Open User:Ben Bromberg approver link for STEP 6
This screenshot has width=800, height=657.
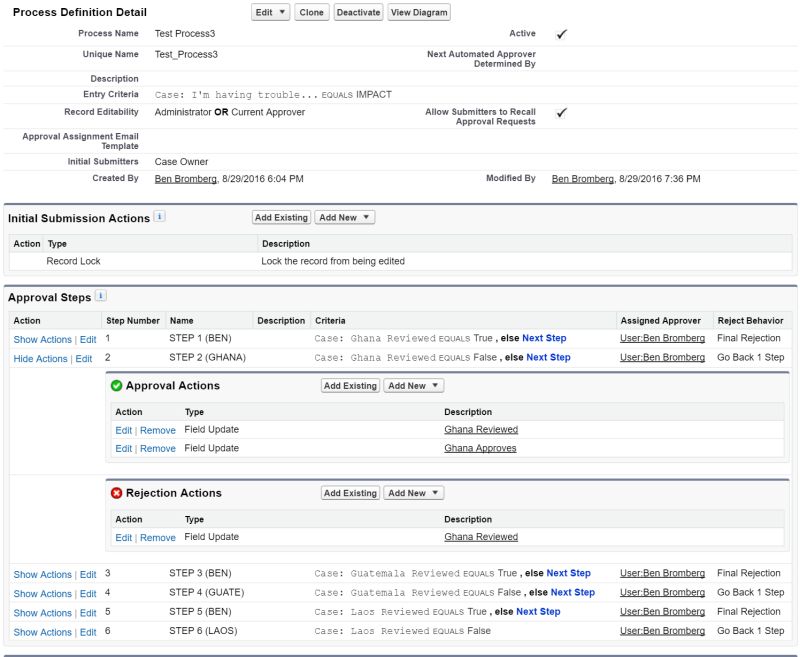pos(661,632)
